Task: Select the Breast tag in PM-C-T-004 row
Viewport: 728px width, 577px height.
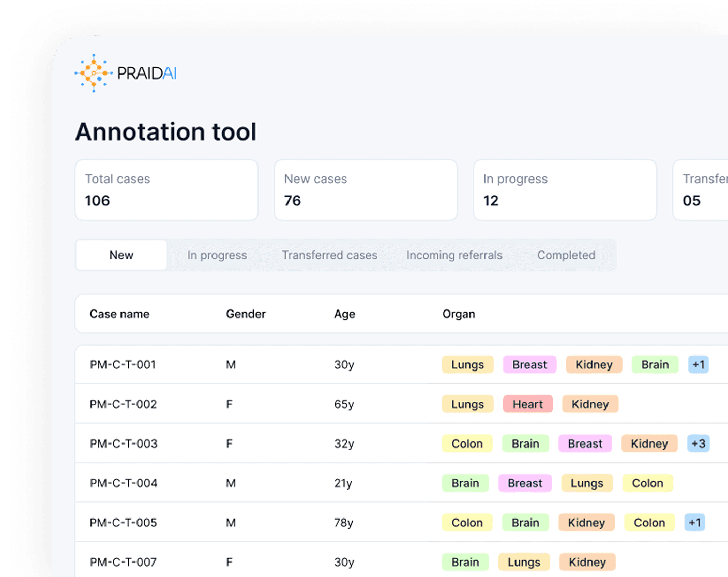Action: point(525,483)
